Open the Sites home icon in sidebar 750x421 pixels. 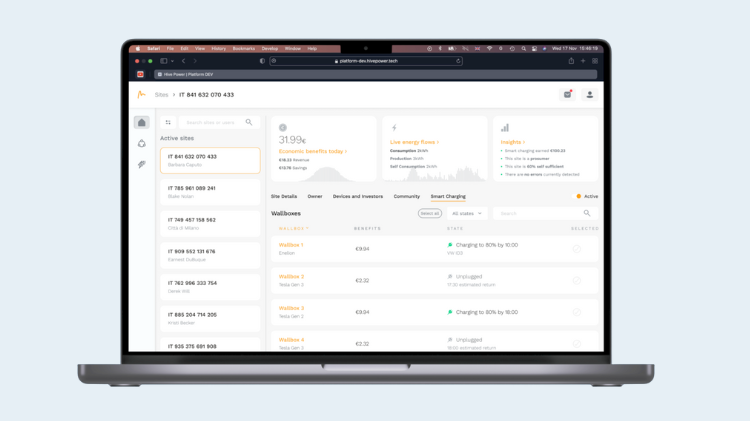pos(141,122)
